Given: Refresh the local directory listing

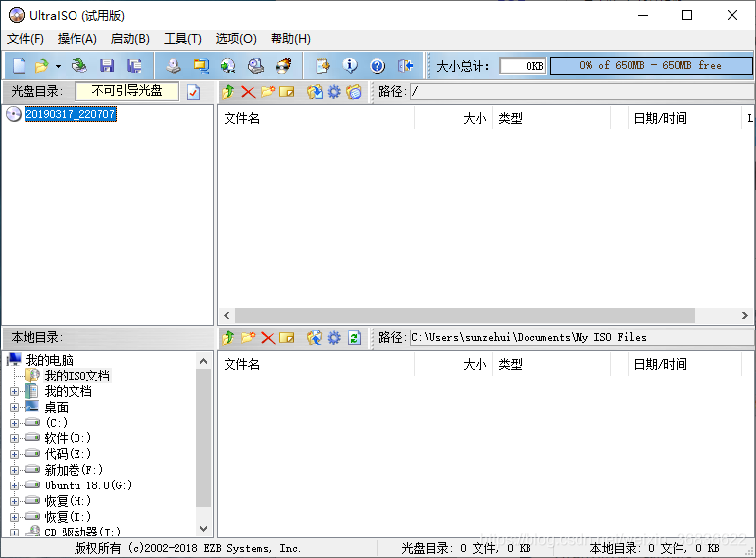Looking at the screenshot, I should [x=354, y=338].
